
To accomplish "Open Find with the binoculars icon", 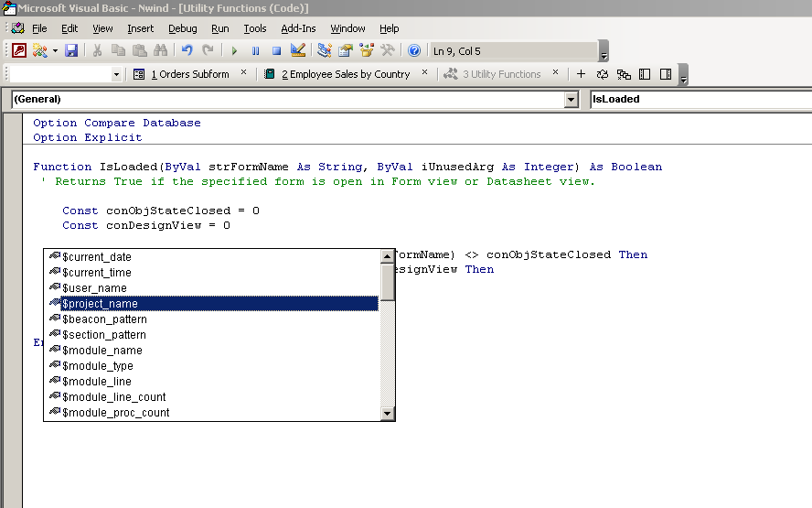I will (161, 50).
